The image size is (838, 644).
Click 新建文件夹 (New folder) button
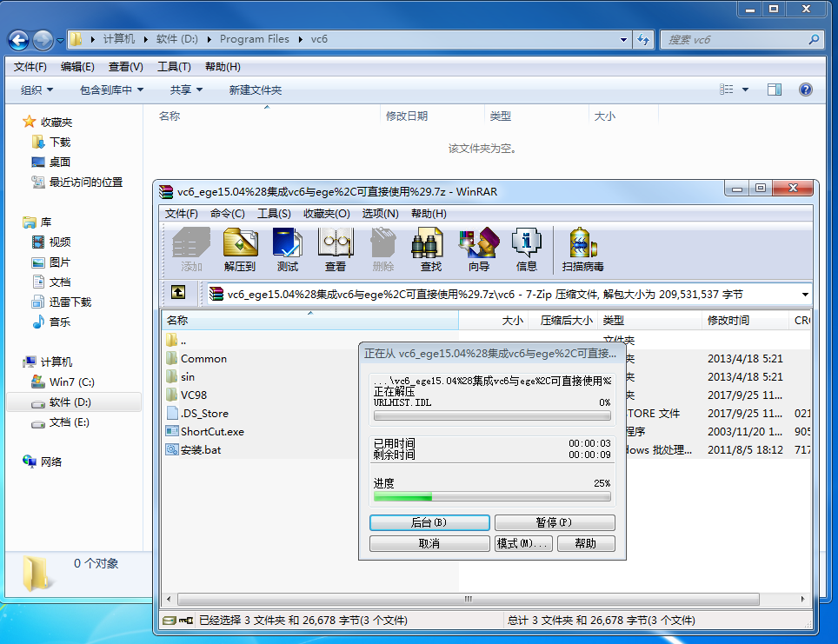click(x=256, y=90)
